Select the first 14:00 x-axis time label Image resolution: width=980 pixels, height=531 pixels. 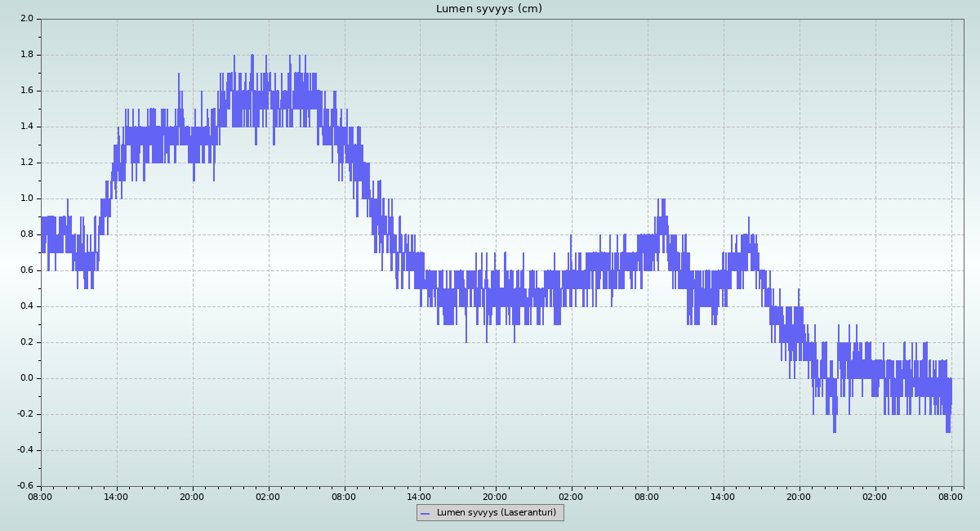(116, 496)
